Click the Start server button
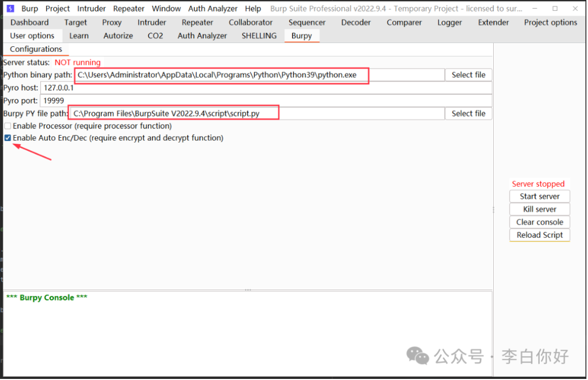 click(x=540, y=197)
